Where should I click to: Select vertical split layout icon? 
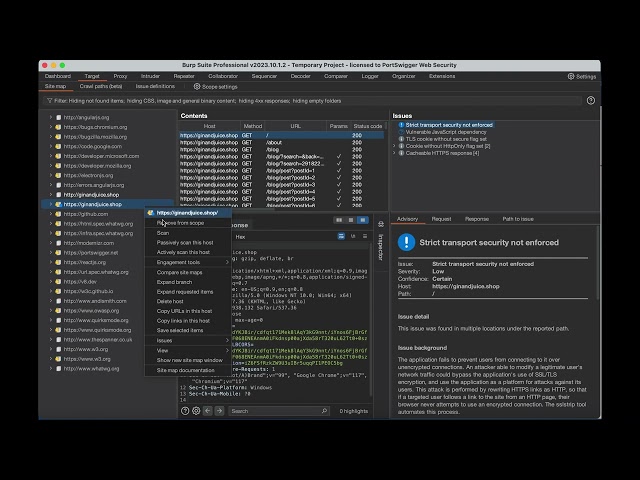click(x=351, y=220)
